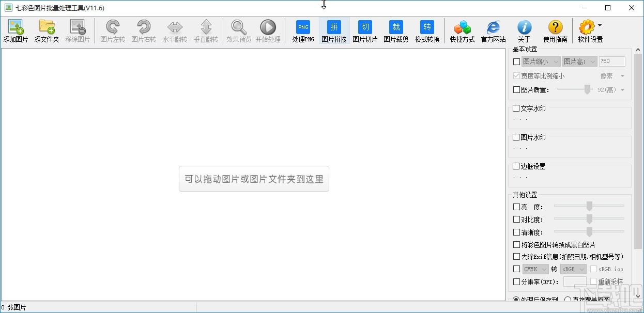Enable the 文字水印 text watermark option
Image resolution: width=644 pixels, height=313 pixels.
coord(515,108)
